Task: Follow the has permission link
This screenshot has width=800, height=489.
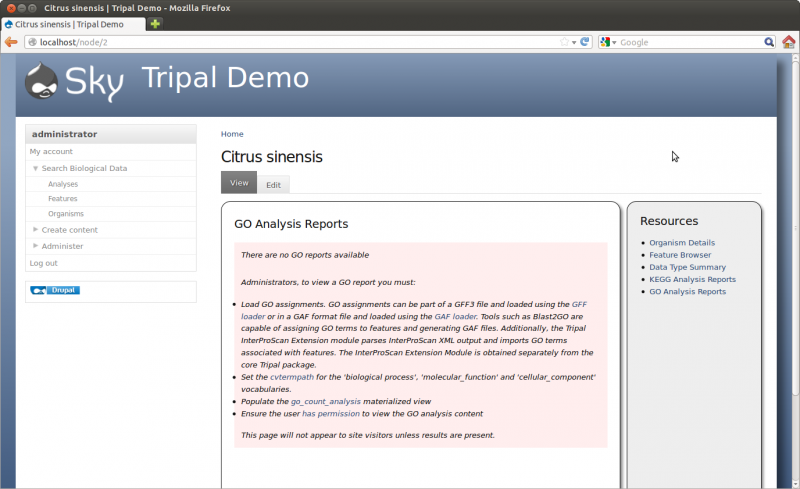Action: point(331,413)
